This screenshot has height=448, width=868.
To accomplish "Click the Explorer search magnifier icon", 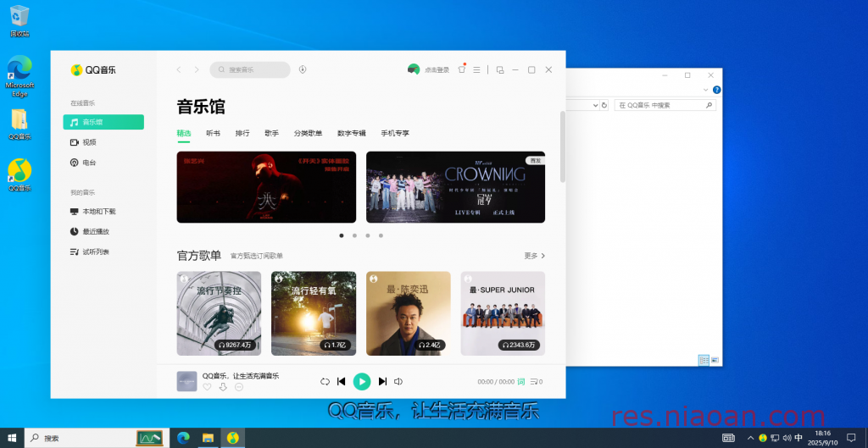I will coord(709,105).
